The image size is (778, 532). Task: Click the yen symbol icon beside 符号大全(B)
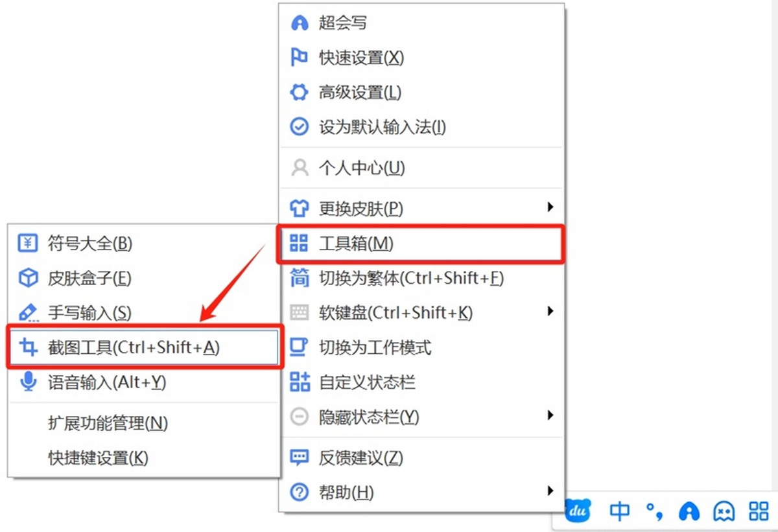point(28,244)
